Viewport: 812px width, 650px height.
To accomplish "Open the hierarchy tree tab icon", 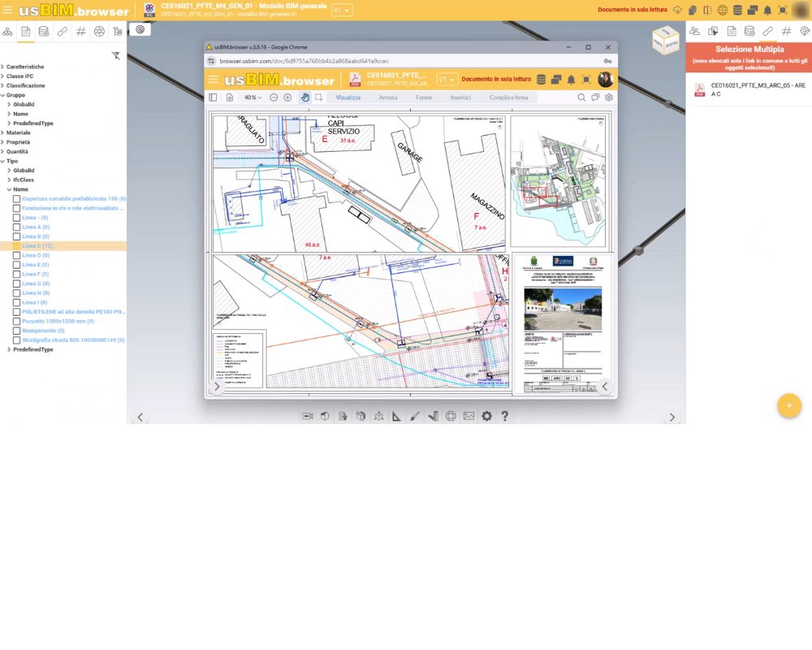I will [7, 32].
